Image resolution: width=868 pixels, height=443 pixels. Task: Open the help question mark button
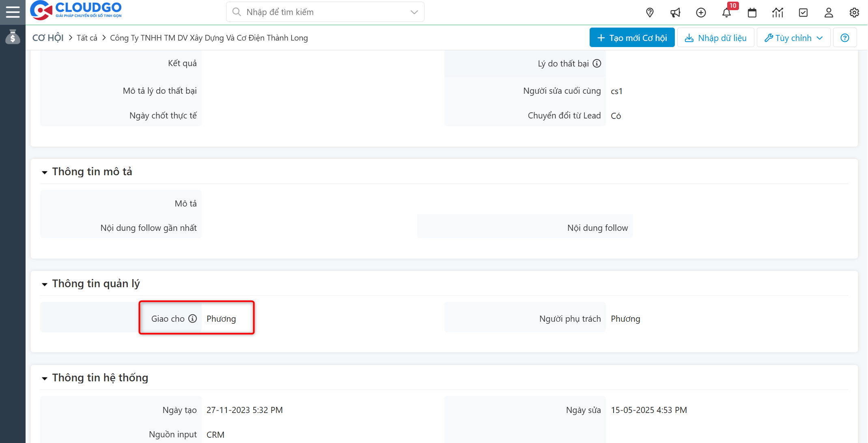click(845, 37)
